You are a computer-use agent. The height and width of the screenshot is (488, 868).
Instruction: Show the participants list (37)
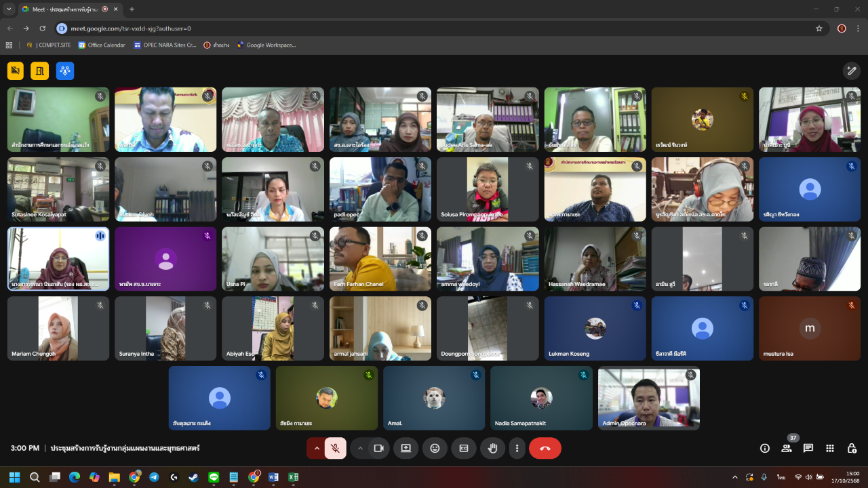point(787,448)
